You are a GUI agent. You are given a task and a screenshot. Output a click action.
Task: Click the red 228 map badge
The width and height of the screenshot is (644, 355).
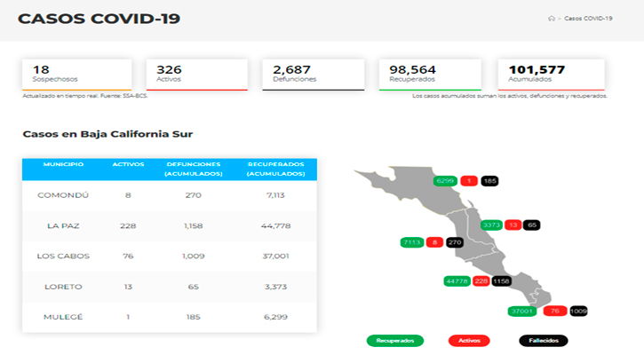click(481, 281)
